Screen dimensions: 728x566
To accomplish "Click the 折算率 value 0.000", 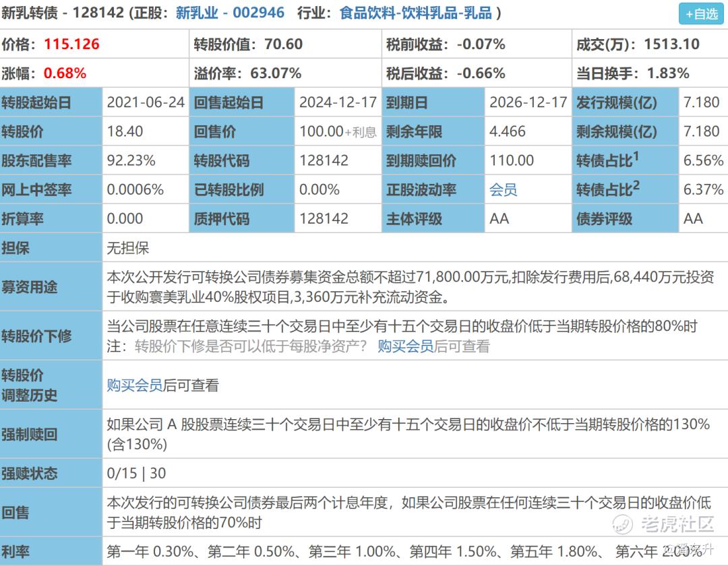I will [x=125, y=218].
